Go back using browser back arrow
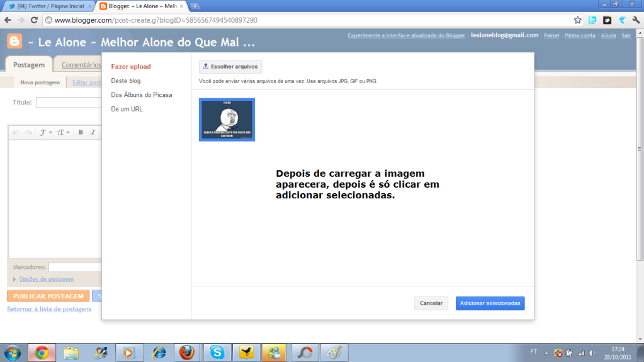This screenshot has height=362, width=644. point(8,20)
